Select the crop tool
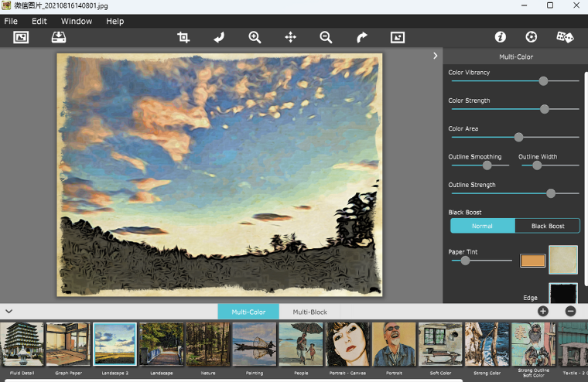The height and width of the screenshot is (382, 588). 183,37
